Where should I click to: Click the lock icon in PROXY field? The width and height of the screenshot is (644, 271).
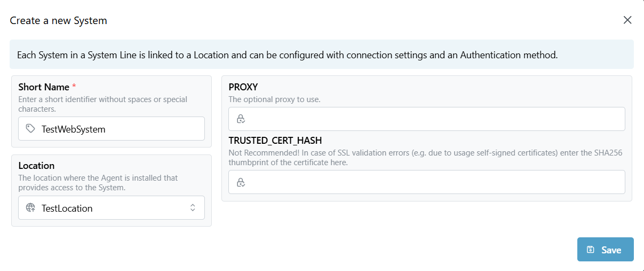(x=241, y=119)
